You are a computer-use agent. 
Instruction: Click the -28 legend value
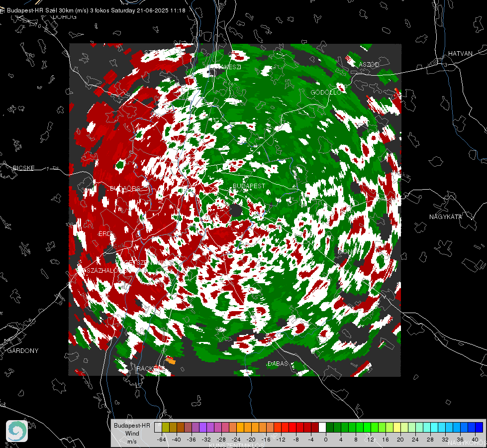pyautogui.click(x=221, y=440)
